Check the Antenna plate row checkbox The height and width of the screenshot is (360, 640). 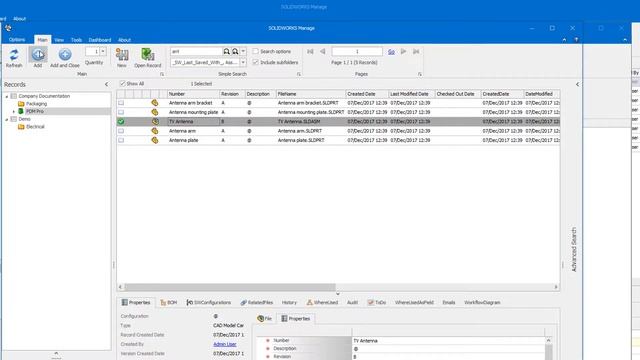(121, 140)
